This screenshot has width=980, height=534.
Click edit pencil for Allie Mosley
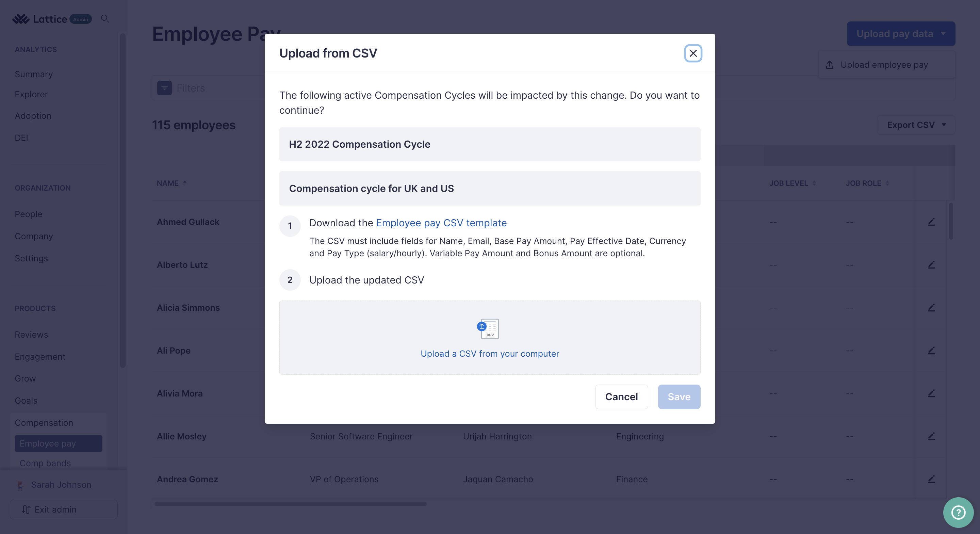click(931, 436)
